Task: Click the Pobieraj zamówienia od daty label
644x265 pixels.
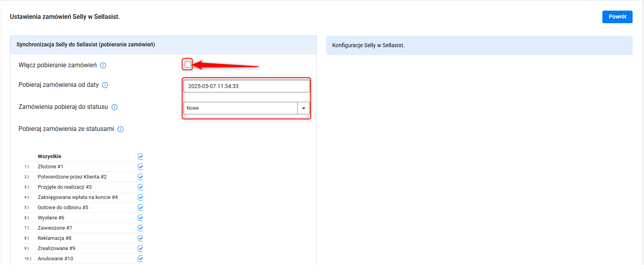Action: pyautogui.click(x=59, y=85)
